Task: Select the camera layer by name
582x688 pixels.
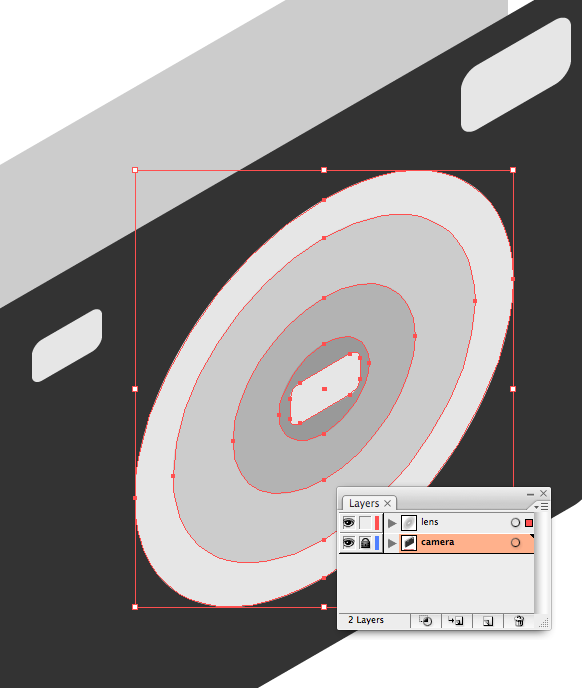Action: pyautogui.click(x=438, y=542)
